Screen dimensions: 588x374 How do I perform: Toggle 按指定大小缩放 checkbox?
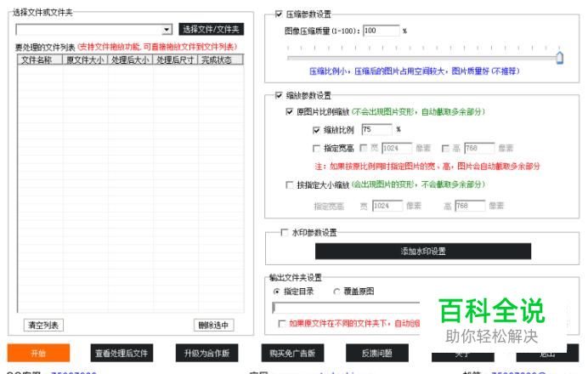(289, 184)
